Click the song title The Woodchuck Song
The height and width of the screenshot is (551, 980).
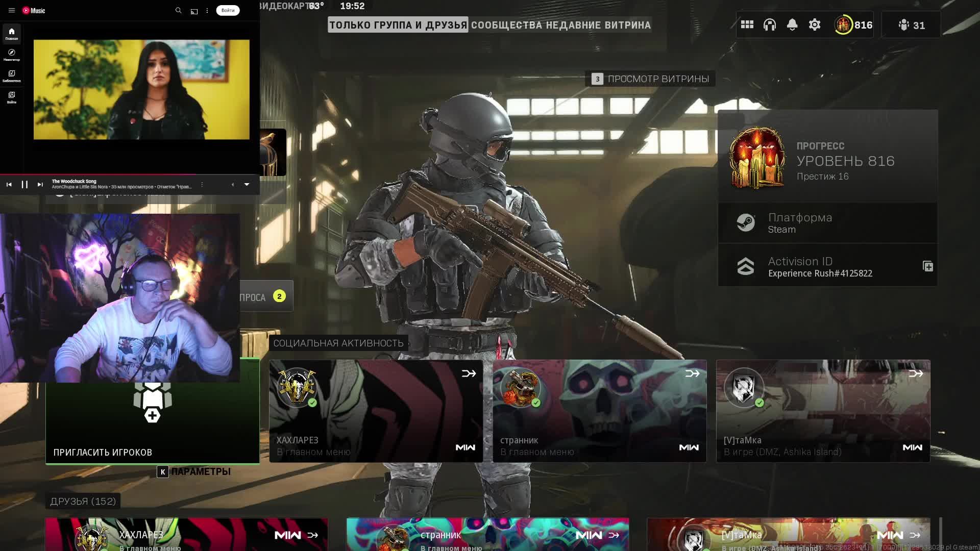[74, 181]
